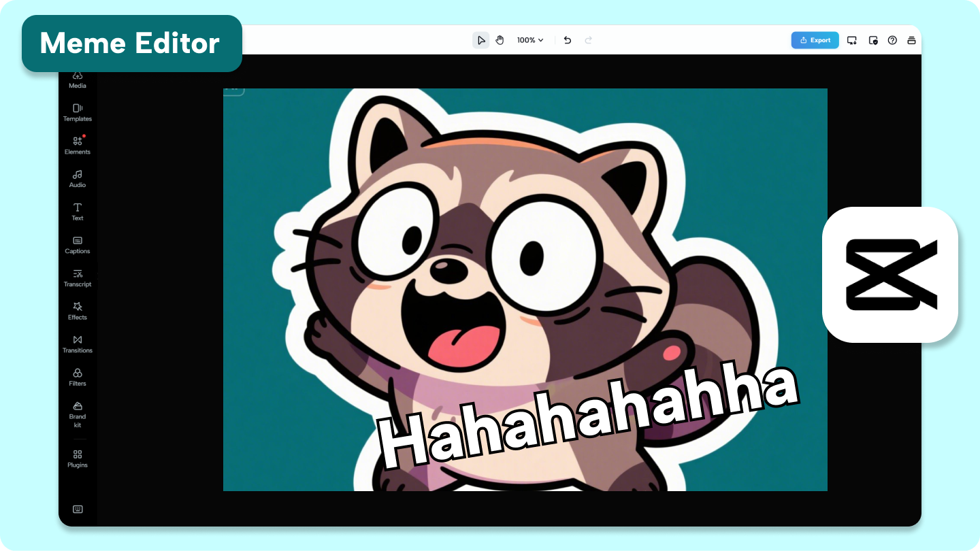
Task: Open the Plugins panel
Action: pos(78,458)
